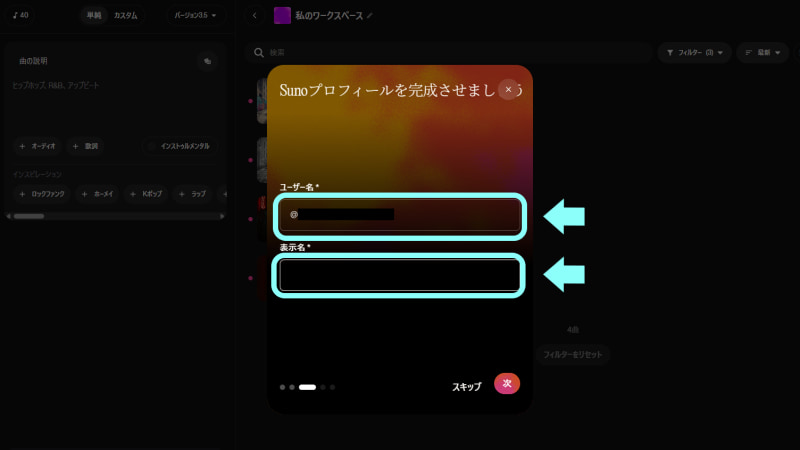
Task: Focus the 表示名 text field
Action: (400, 275)
